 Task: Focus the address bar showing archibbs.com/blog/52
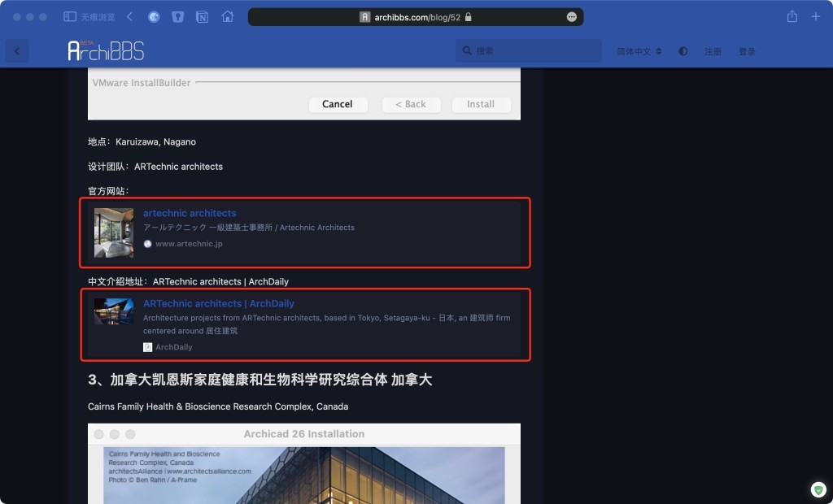[416, 17]
